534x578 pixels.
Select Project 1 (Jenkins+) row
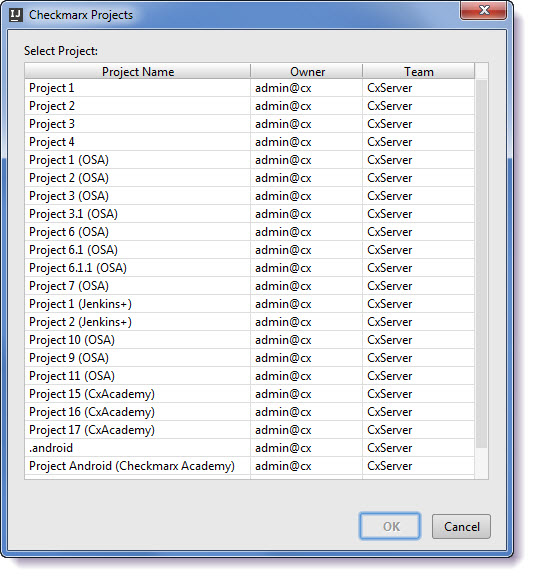coord(249,304)
